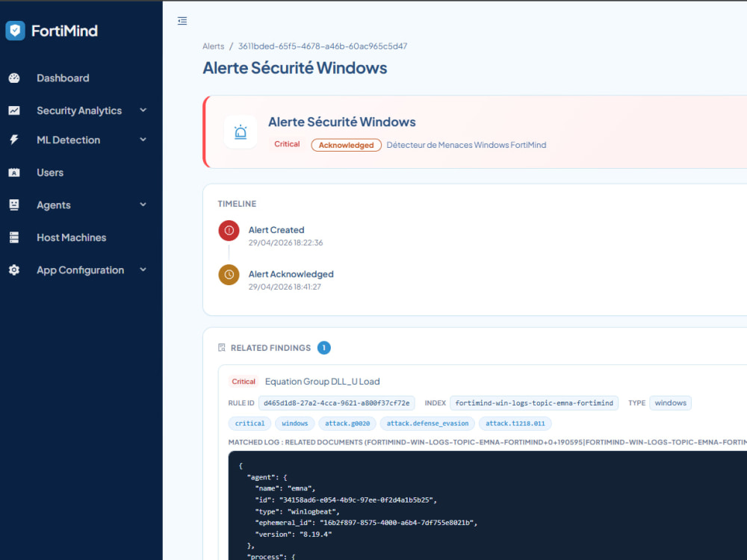Image resolution: width=747 pixels, height=560 pixels.
Task: Click the Acknowledged status badge
Action: pos(347,145)
